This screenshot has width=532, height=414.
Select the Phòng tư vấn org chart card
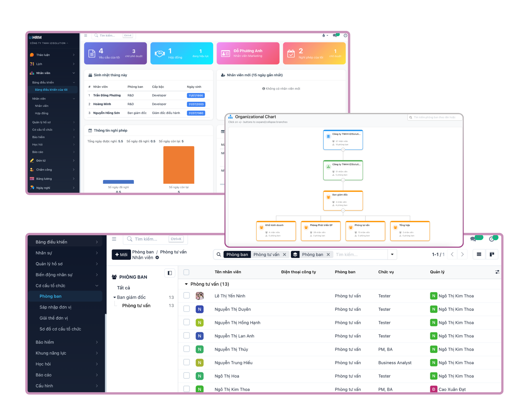[365, 231]
